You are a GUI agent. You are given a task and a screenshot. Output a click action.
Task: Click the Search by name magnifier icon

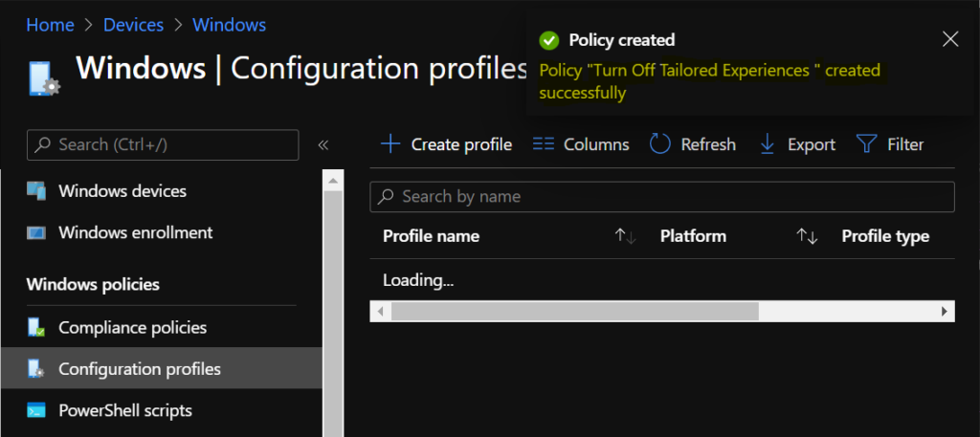[387, 197]
